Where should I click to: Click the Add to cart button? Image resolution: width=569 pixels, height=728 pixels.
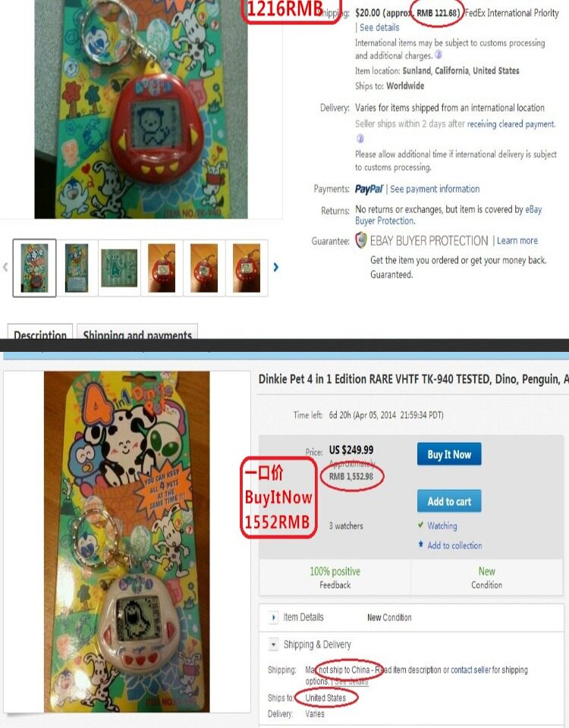click(x=449, y=501)
